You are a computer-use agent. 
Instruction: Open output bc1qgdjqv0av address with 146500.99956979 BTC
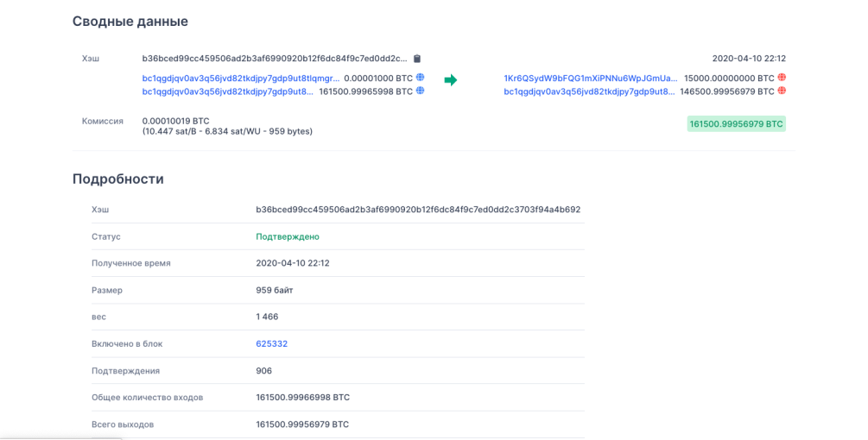tap(589, 91)
